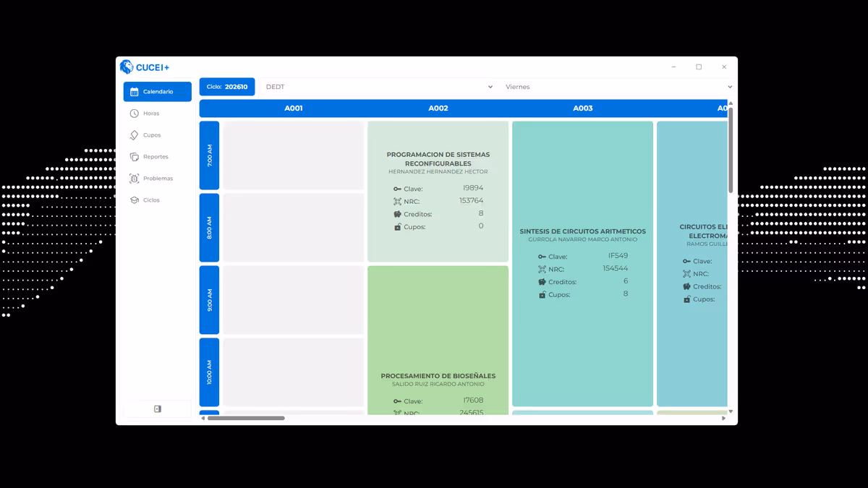Minimize the CUCEI+ window
868x488 pixels.
(674, 67)
